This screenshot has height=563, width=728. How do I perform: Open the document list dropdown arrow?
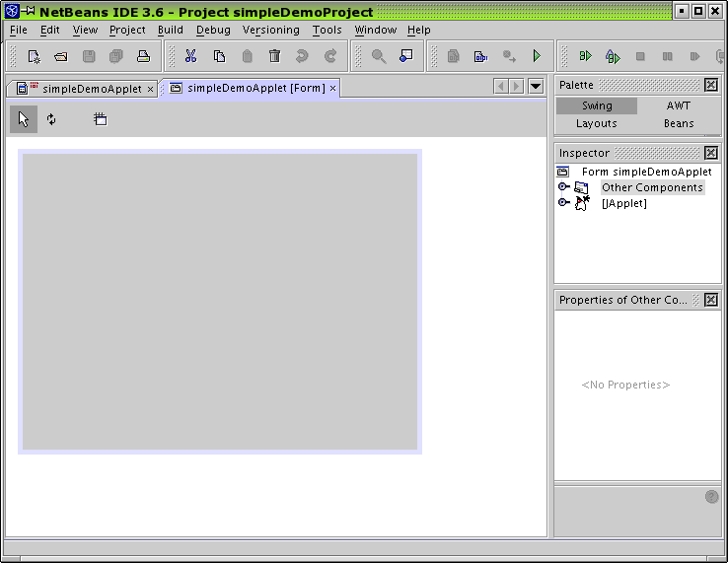pyautogui.click(x=536, y=87)
